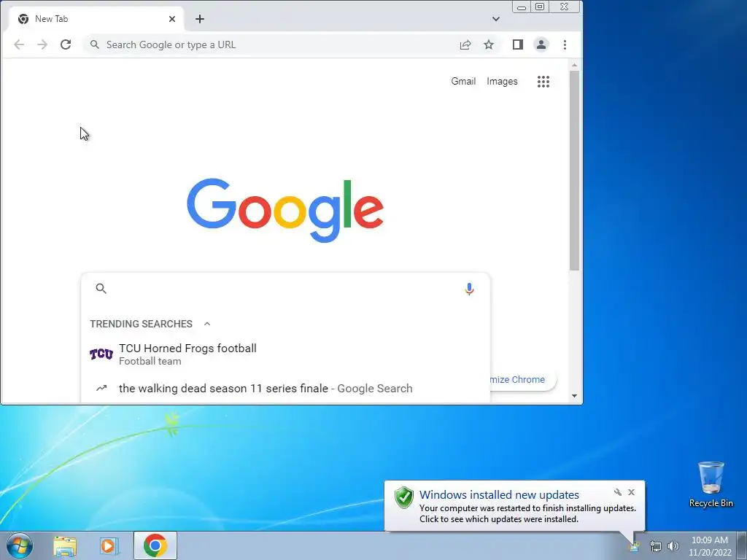Screen dimensions: 747x560
Task: Open Windows Explorer from the taskbar
Action: point(65,546)
